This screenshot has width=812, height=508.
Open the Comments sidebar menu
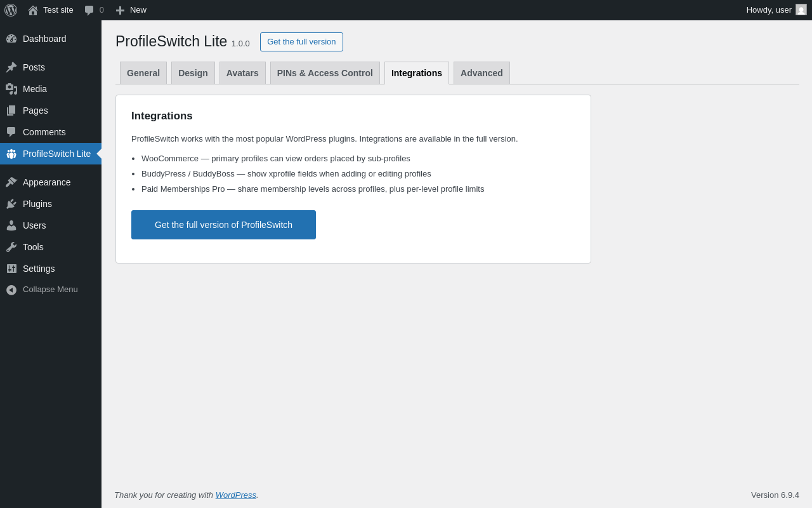51,132
